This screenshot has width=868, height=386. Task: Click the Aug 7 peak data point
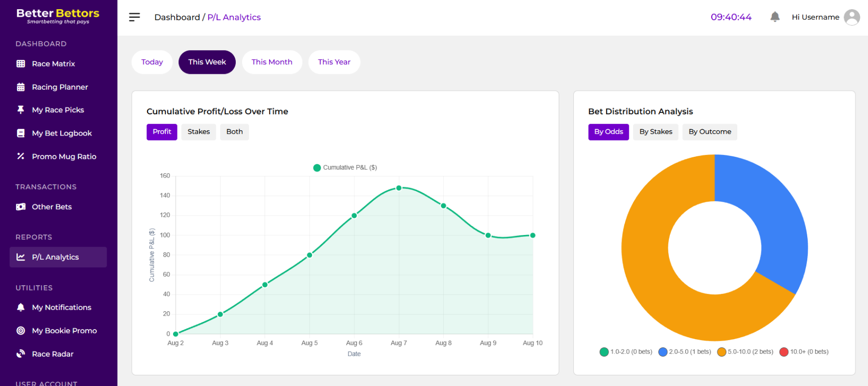[399, 188]
